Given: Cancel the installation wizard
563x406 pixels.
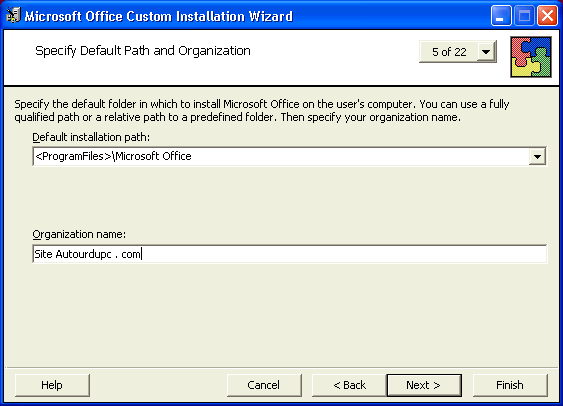Looking at the screenshot, I should (x=264, y=385).
